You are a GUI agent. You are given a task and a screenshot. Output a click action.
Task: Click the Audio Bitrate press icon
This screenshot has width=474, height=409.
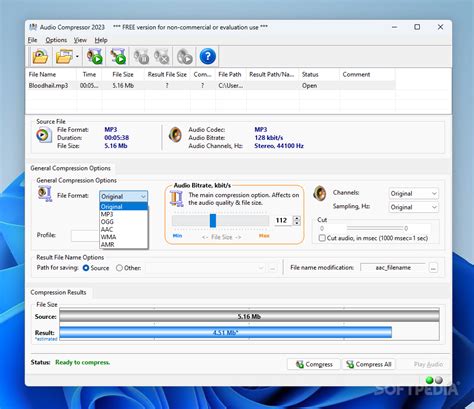tap(176, 198)
